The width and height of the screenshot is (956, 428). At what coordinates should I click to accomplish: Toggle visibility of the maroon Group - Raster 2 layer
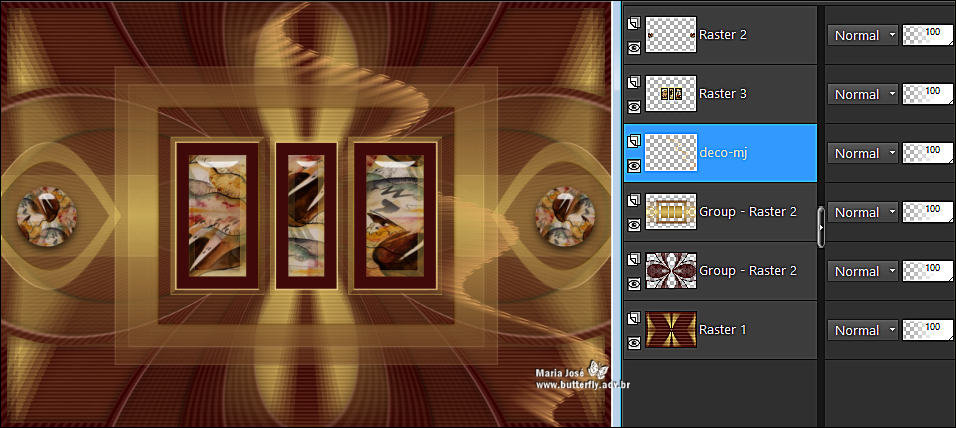[634, 284]
